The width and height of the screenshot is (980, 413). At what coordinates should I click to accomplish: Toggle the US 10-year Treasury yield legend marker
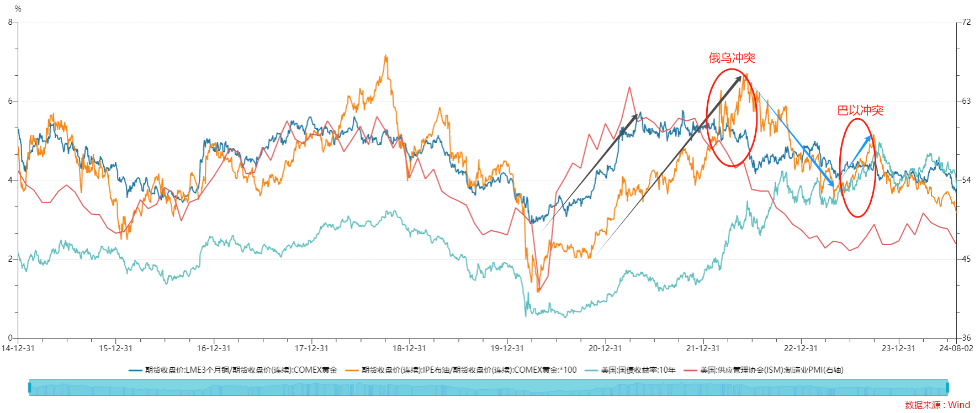pos(591,370)
